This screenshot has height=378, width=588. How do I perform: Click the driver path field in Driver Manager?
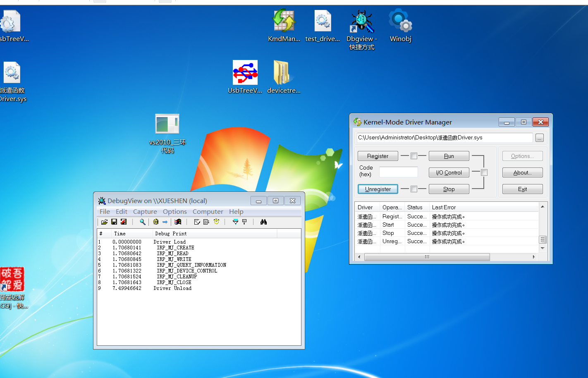click(445, 138)
